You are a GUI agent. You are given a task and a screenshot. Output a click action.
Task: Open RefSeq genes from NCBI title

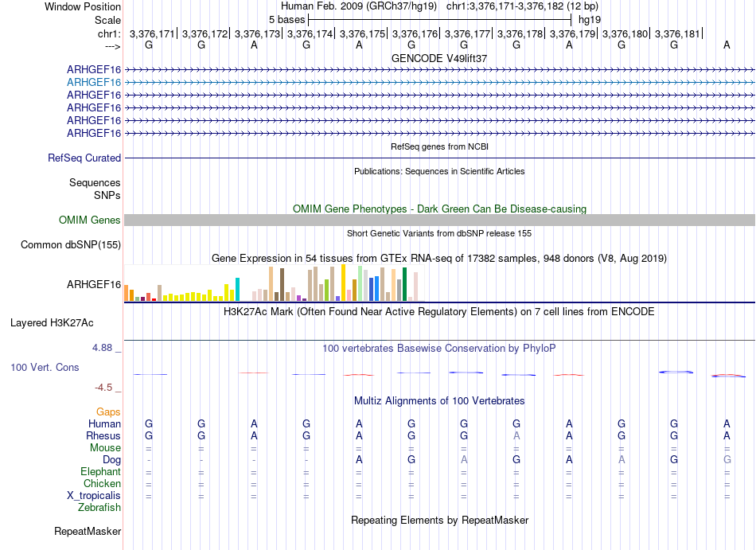(x=439, y=146)
